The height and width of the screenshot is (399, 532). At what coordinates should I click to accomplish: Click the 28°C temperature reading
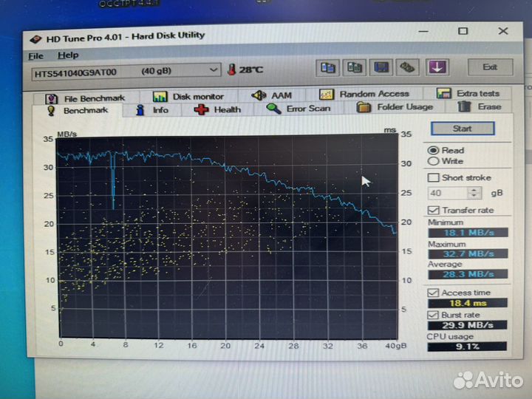pos(251,70)
